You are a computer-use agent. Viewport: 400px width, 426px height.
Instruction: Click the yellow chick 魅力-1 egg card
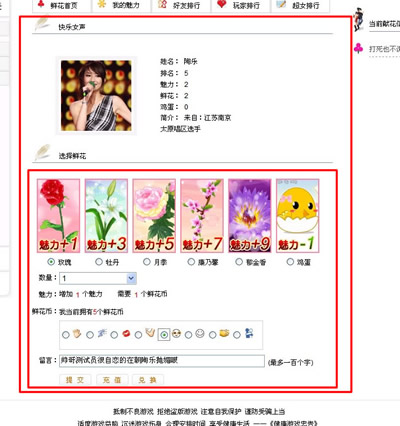pos(297,216)
